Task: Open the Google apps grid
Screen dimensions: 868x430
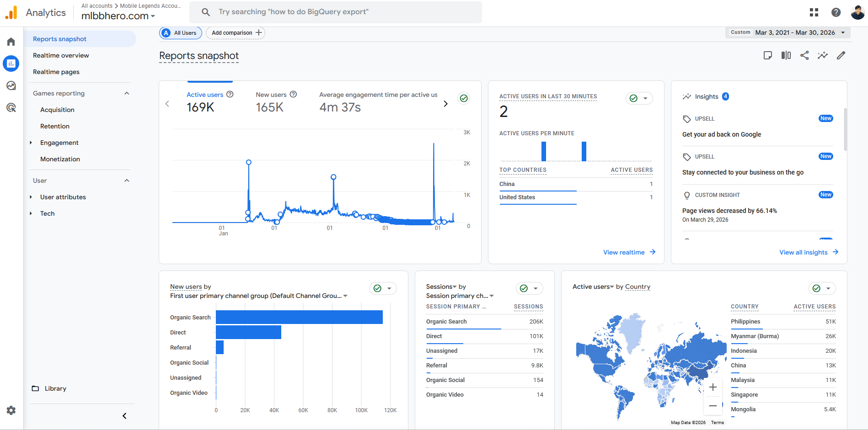Action: (814, 12)
